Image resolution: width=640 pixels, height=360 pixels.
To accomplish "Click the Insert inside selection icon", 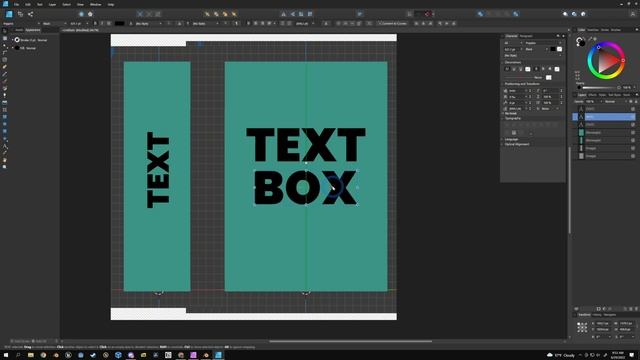I will tap(583, 14).
